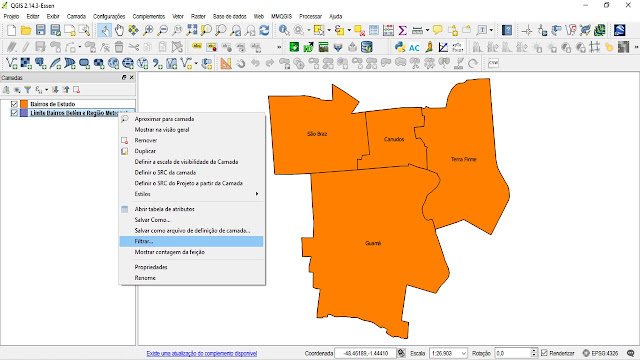Toggle visibility of Bairros de Estudo layer

coord(14,104)
